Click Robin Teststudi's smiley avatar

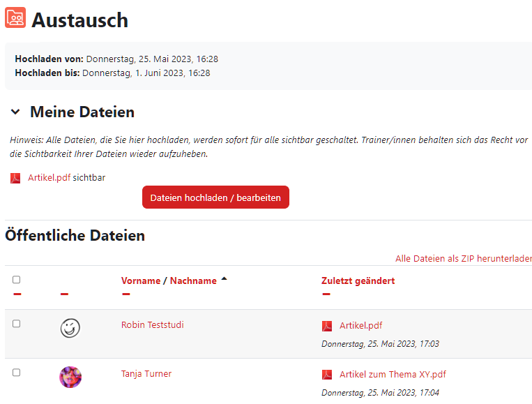(70, 328)
